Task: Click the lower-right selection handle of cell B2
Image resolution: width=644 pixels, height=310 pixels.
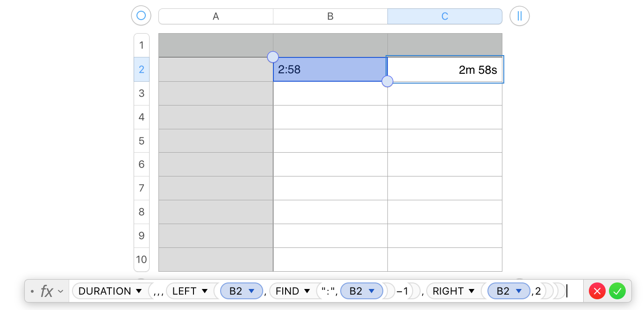Action: (387, 82)
